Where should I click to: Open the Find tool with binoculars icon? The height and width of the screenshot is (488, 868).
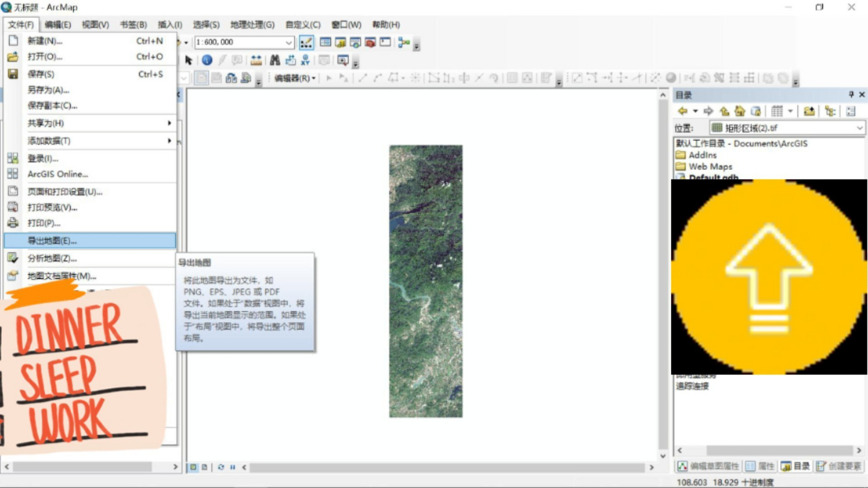point(275,60)
